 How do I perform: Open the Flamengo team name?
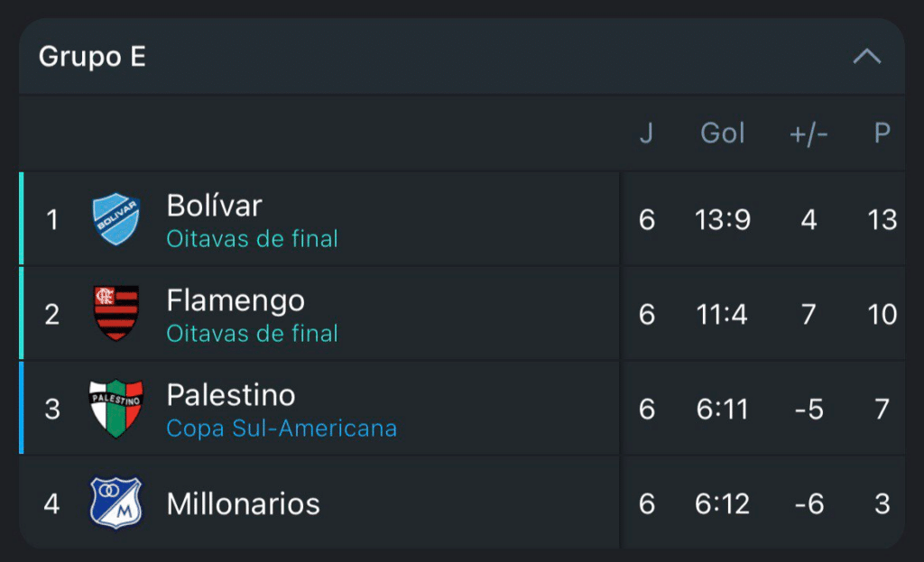tap(236, 300)
